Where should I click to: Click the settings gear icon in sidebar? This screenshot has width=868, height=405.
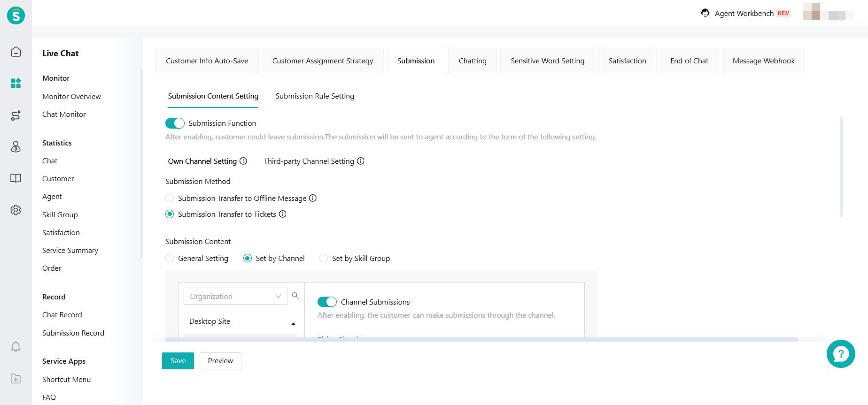tap(16, 210)
